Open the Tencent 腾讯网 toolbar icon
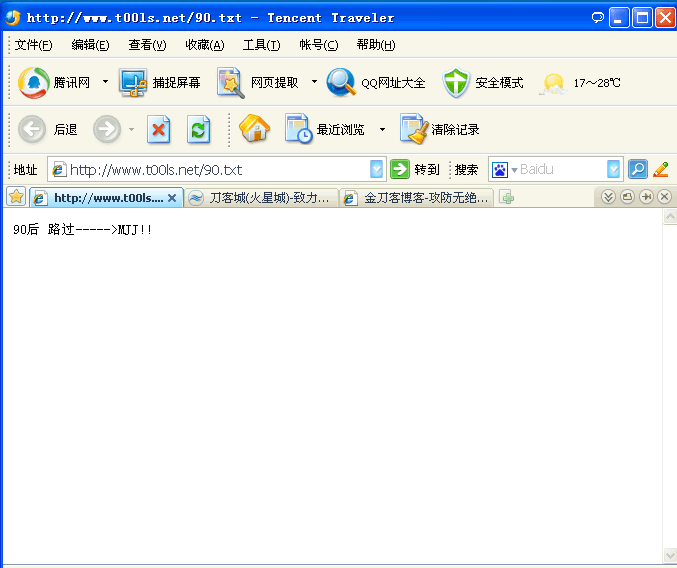The height and width of the screenshot is (568, 677). (x=33, y=82)
